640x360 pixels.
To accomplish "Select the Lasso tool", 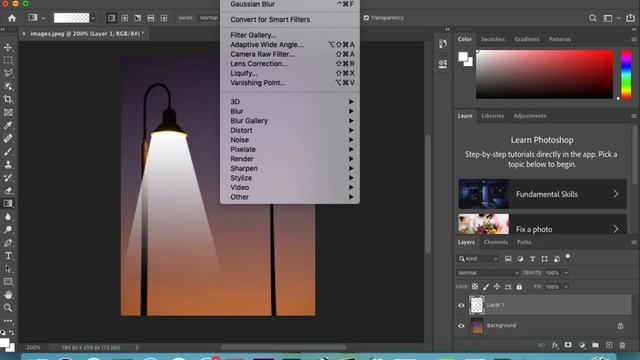I will [x=8, y=73].
